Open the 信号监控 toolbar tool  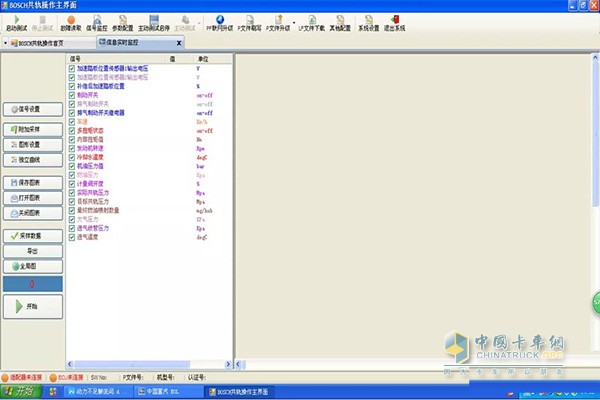97,23
